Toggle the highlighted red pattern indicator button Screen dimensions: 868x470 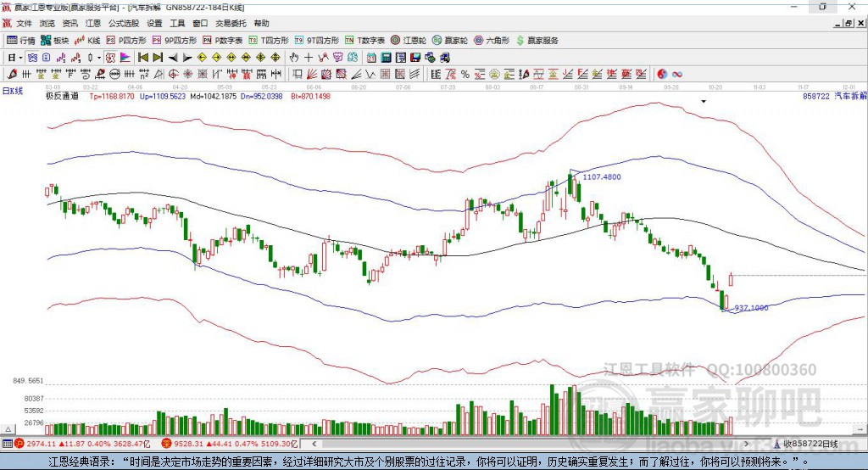click(110, 57)
